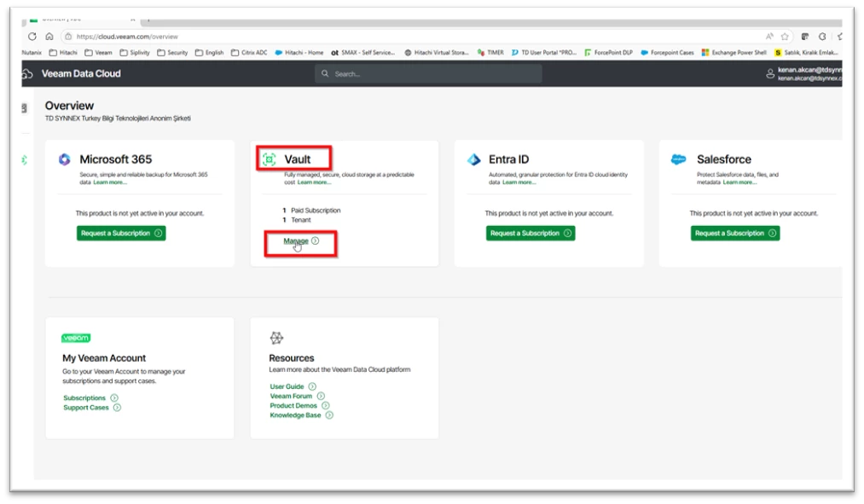Viewport: 864px width, 504px height.
Task: Click the Veeam Data Cloud logo icon
Action: [x=27, y=74]
